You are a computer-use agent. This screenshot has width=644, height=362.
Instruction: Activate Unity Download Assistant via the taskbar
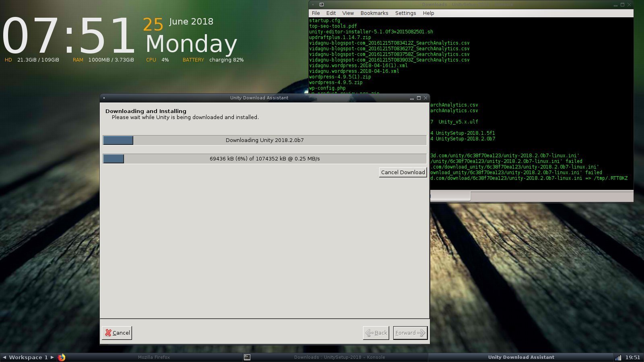click(521, 357)
